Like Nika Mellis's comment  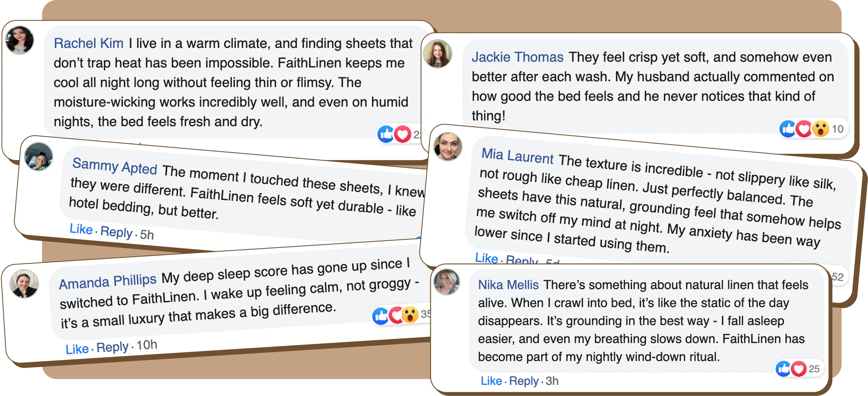(x=491, y=381)
